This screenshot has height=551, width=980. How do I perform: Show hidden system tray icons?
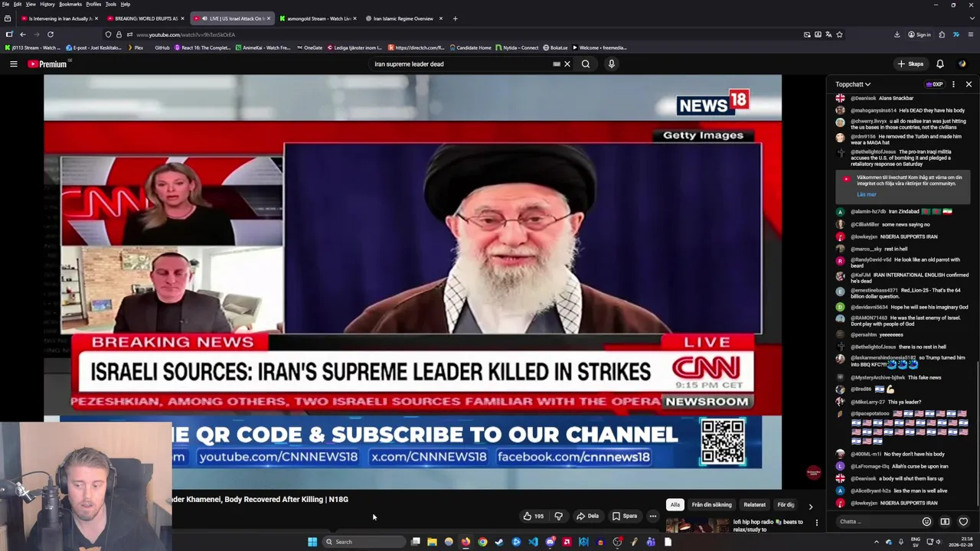[877, 542]
